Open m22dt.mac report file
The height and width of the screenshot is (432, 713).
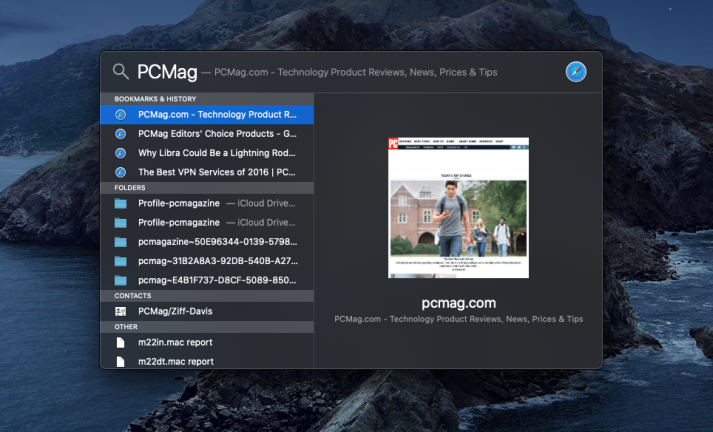(207, 362)
